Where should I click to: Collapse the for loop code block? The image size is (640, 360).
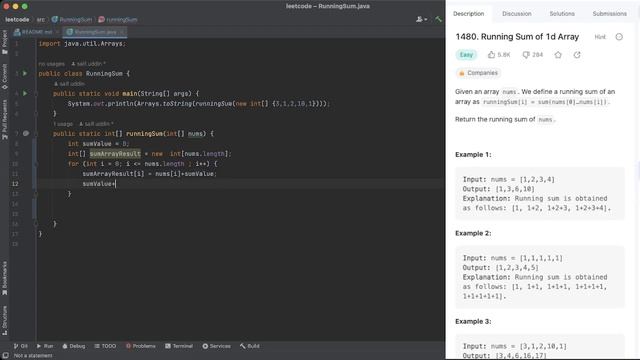click(x=36, y=164)
